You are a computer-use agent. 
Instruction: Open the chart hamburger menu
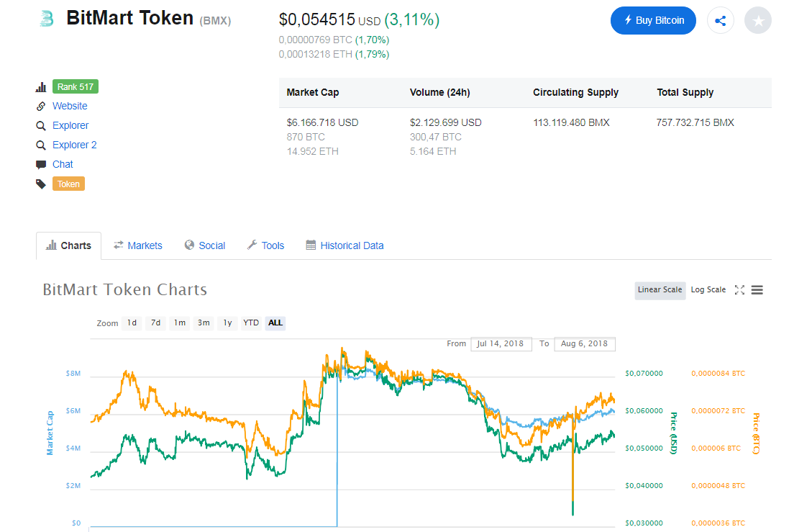(757, 290)
